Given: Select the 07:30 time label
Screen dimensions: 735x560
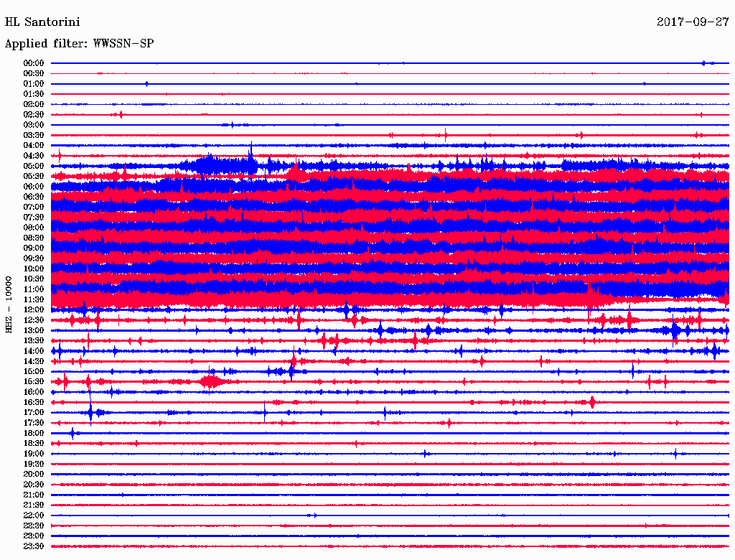Looking at the screenshot, I should (x=34, y=217).
